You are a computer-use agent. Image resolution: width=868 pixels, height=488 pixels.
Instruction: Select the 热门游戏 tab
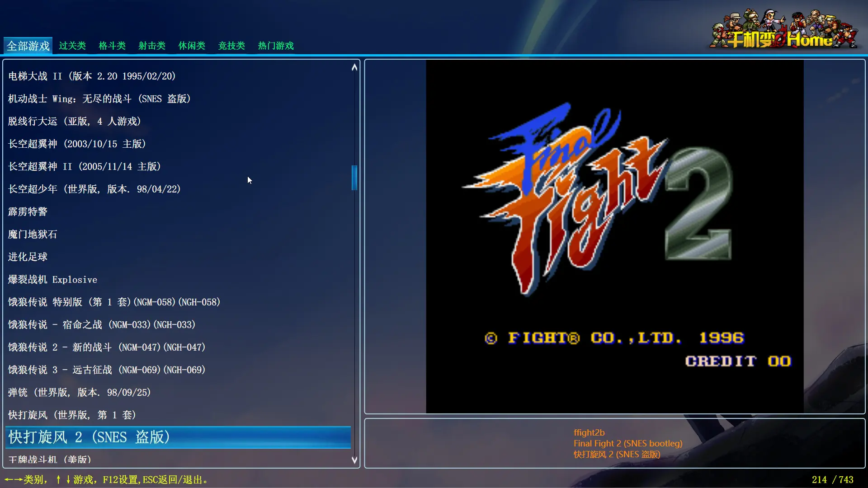(x=276, y=46)
